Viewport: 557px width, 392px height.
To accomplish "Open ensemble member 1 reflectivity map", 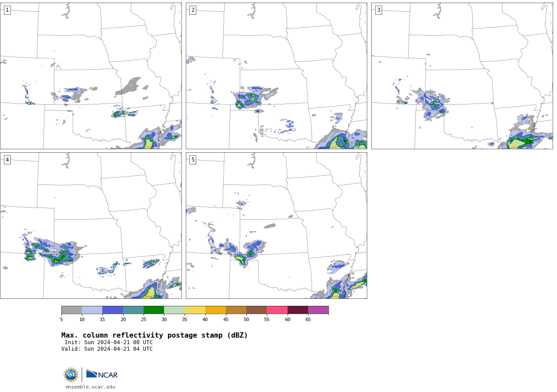I will click(91, 76).
